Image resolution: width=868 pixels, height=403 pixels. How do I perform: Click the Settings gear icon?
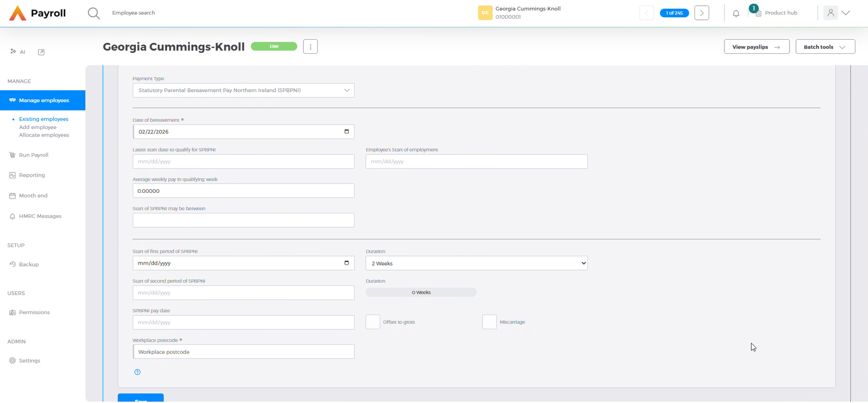13,361
